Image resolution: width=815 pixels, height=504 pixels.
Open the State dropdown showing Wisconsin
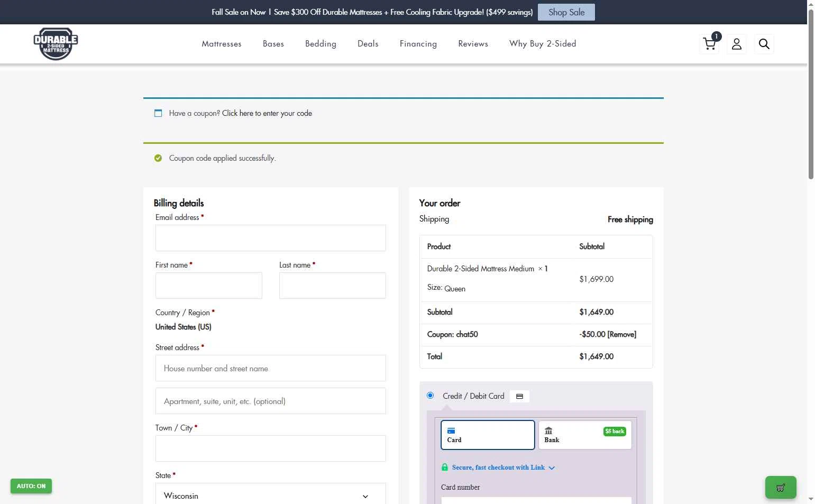click(271, 496)
